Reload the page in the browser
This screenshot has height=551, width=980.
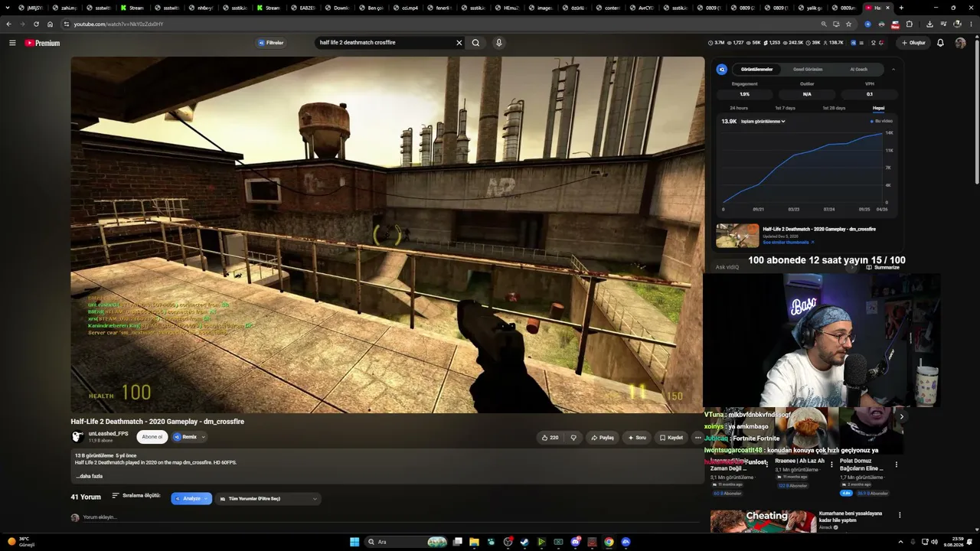[36, 24]
